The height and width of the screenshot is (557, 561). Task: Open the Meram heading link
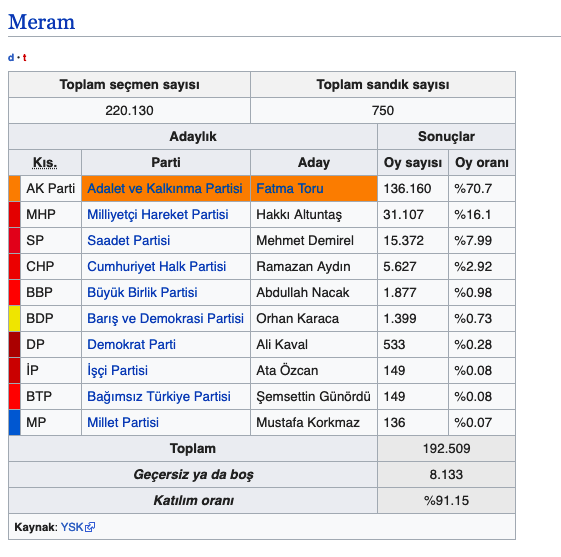[42, 22]
